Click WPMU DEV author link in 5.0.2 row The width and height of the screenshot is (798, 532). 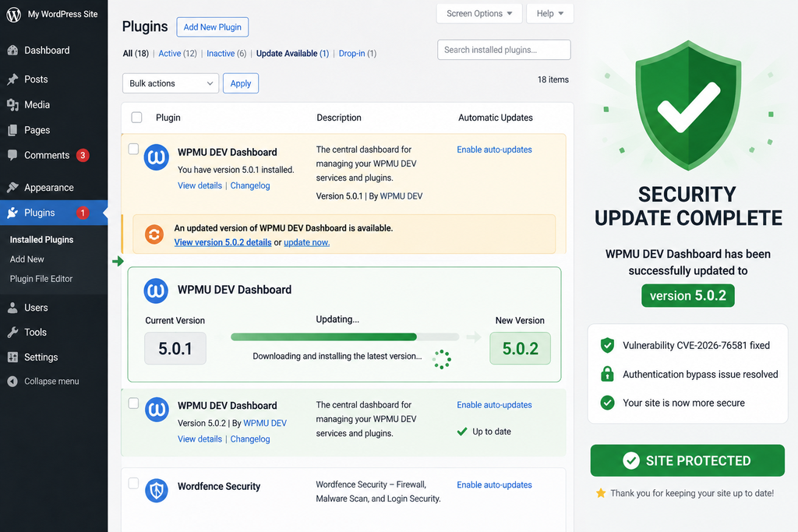[265, 423]
